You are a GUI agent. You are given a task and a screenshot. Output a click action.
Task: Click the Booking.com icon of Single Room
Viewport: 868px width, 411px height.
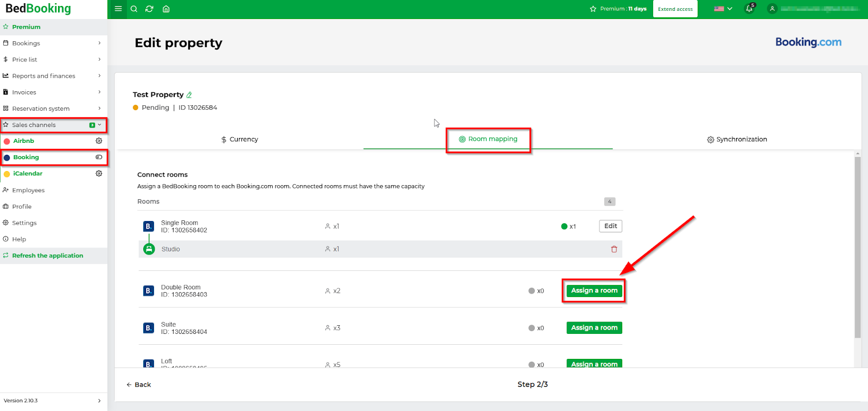coord(148,226)
